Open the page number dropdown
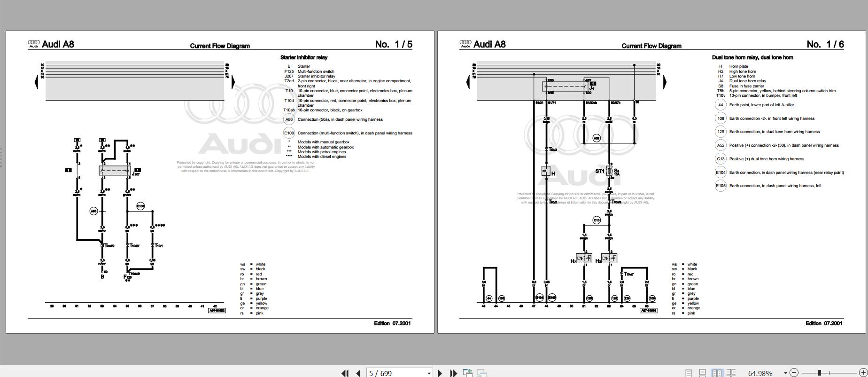 tap(429, 373)
